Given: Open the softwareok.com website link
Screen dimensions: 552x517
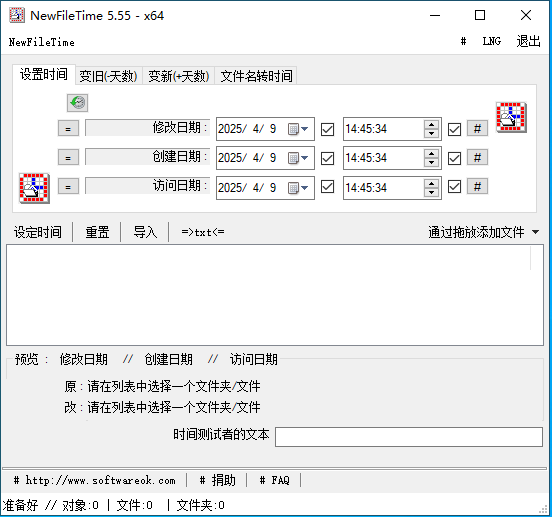Looking at the screenshot, I should click(94, 480).
